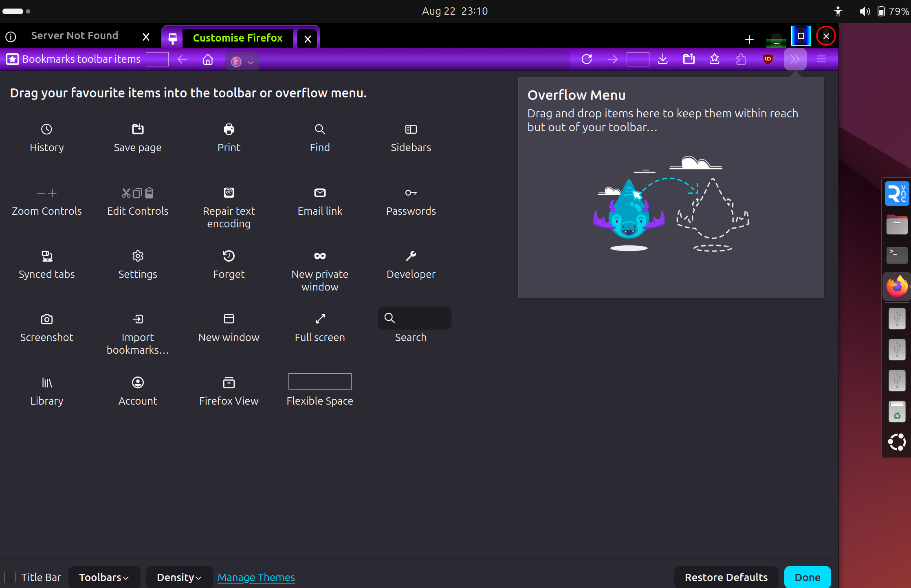The height and width of the screenshot is (588, 911).
Task: Click the Synced tabs icon
Action: click(x=47, y=256)
